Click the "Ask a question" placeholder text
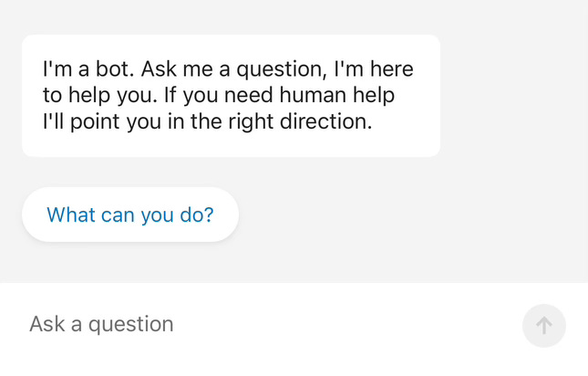 pyautogui.click(x=101, y=324)
